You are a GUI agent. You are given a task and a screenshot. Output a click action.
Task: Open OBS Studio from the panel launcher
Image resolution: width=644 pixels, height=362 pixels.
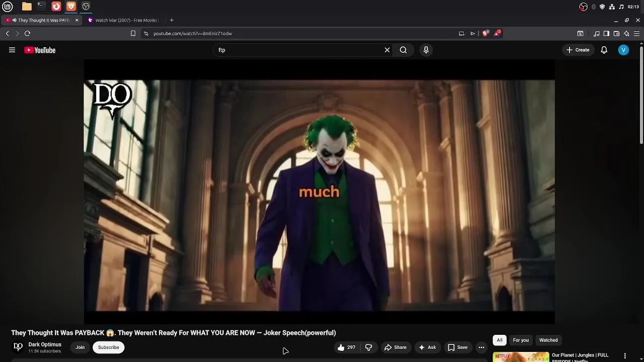click(x=86, y=7)
